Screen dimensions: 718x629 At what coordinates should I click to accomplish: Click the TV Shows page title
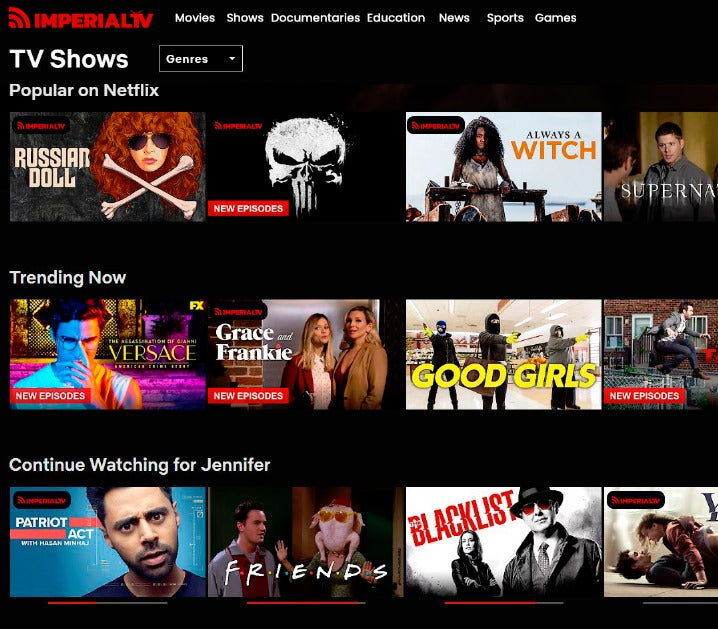pyautogui.click(x=69, y=59)
